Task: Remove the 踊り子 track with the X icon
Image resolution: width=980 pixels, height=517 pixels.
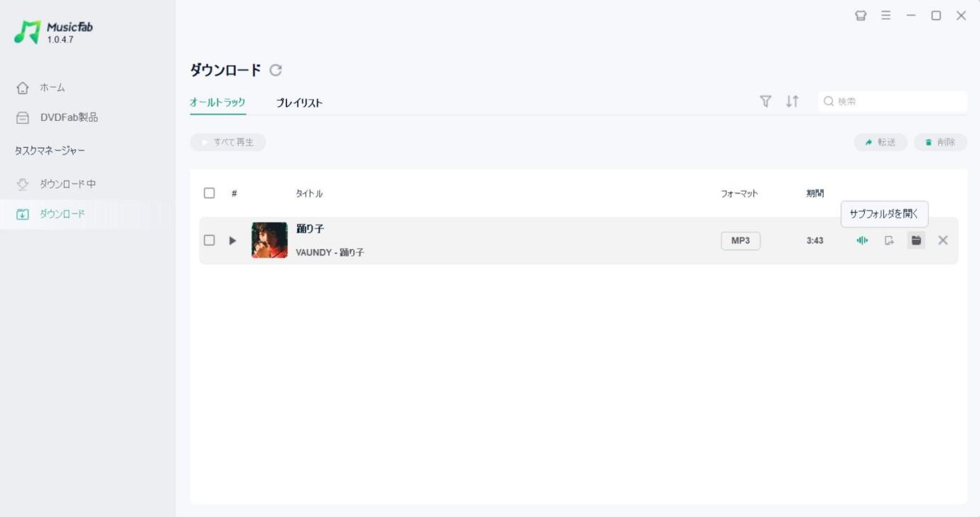Action: pos(943,240)
